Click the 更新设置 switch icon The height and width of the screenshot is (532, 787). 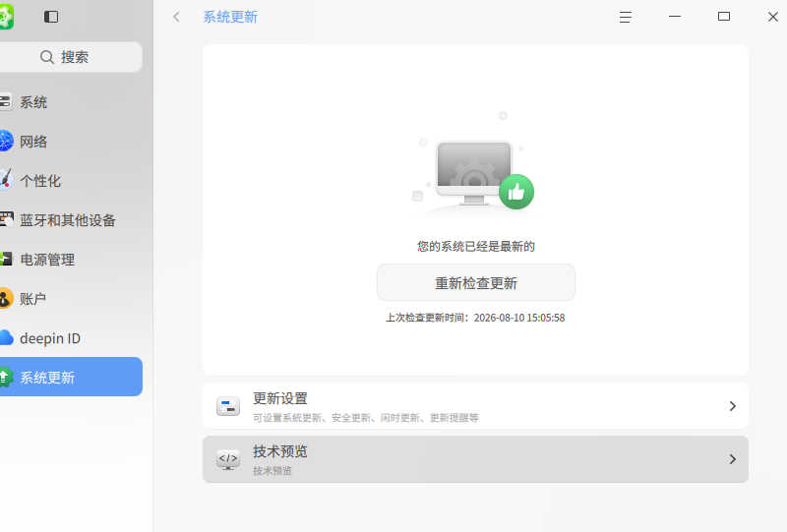coord(228,406)
